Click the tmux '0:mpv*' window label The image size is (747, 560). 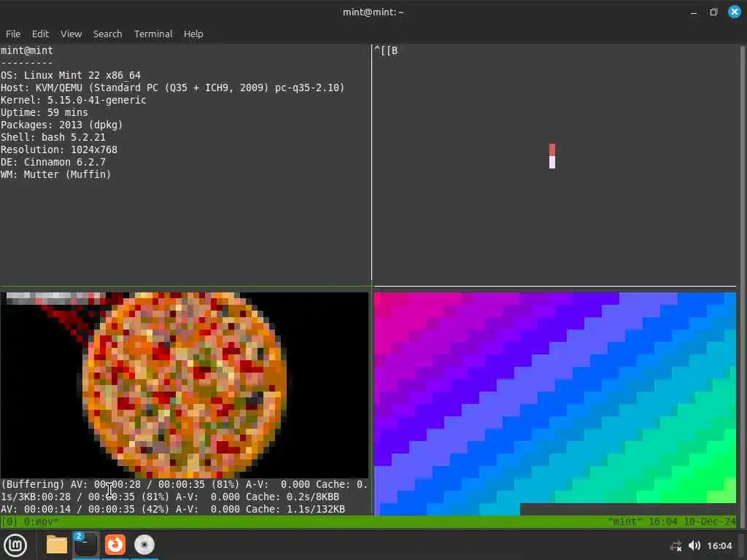(41, 521)
